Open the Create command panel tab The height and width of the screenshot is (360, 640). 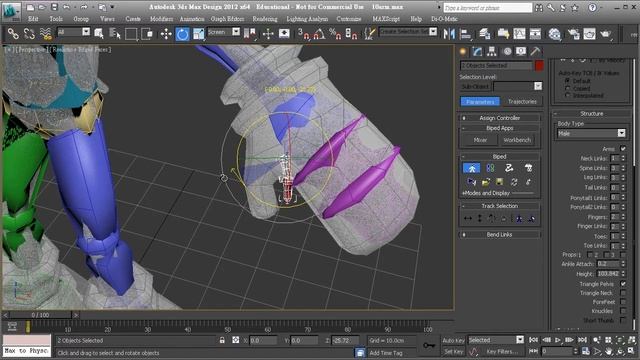[463, 51]
